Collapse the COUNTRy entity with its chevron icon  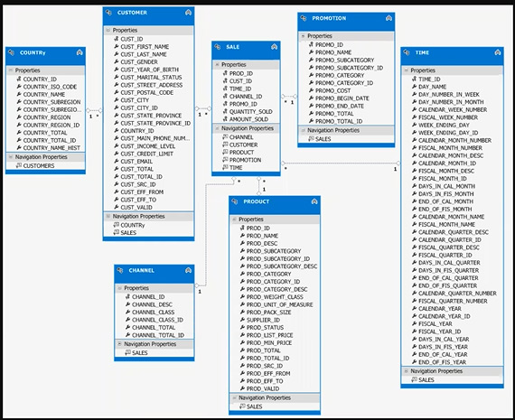(80, 52)
